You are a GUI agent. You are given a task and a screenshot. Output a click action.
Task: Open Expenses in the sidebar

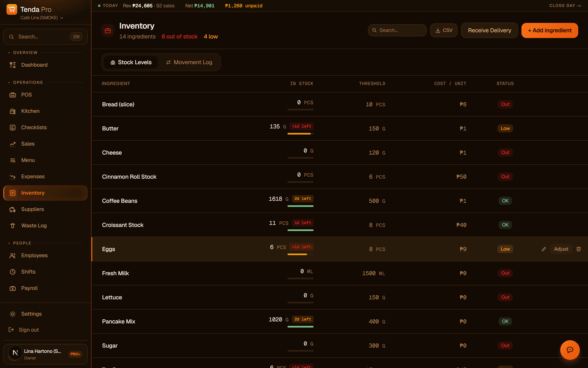[46, 176]
